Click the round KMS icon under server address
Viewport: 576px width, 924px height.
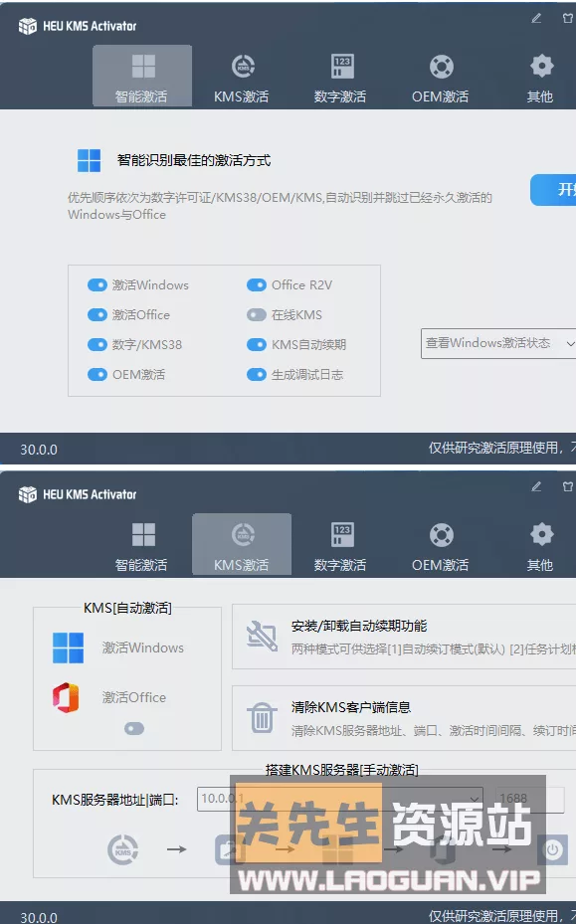click(122, 849)
